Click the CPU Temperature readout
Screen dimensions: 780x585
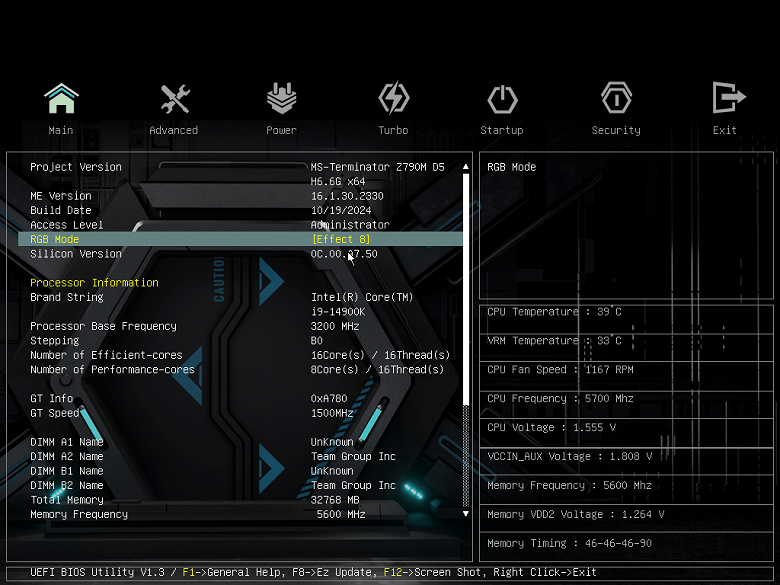[554, 312]
